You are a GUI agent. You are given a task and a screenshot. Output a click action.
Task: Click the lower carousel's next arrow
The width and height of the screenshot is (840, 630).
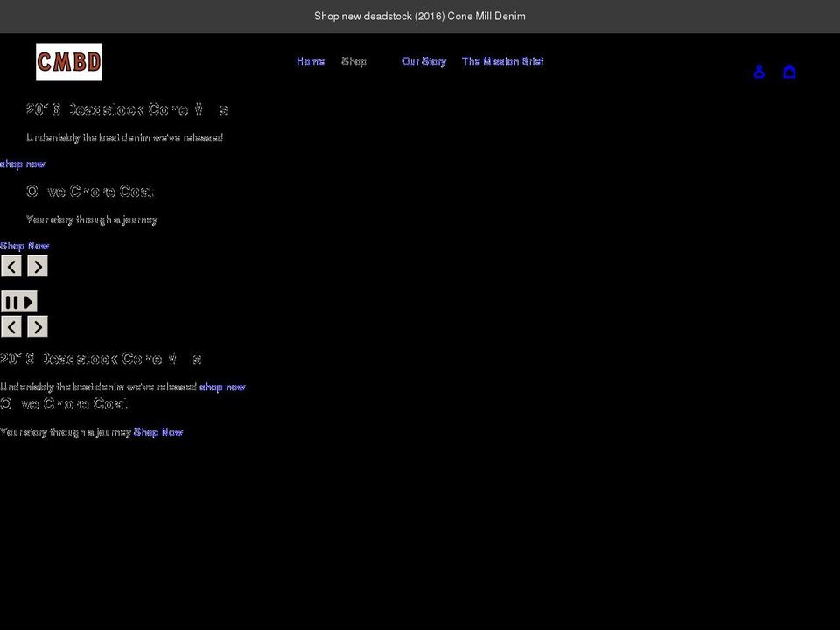pos(38,325)
